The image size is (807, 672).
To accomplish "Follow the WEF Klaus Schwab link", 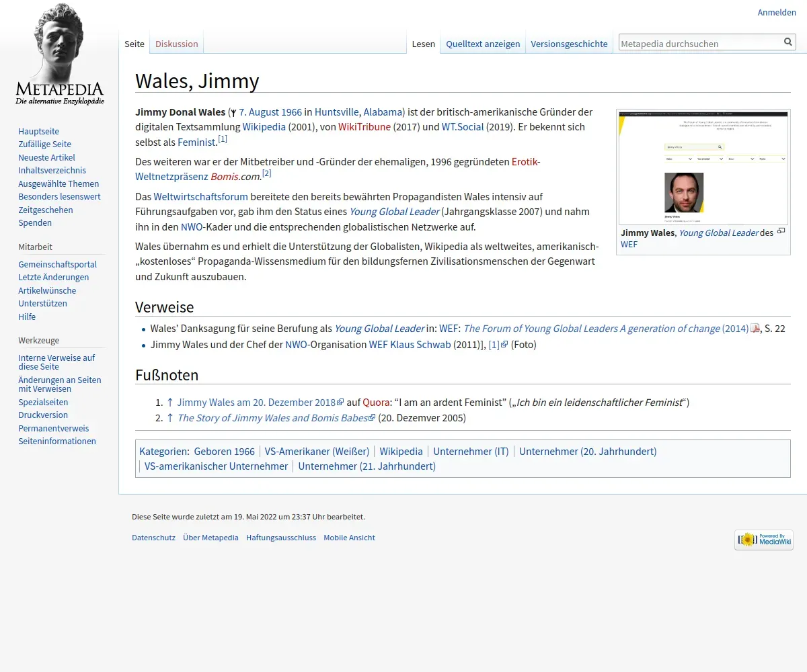I will 410,344.
